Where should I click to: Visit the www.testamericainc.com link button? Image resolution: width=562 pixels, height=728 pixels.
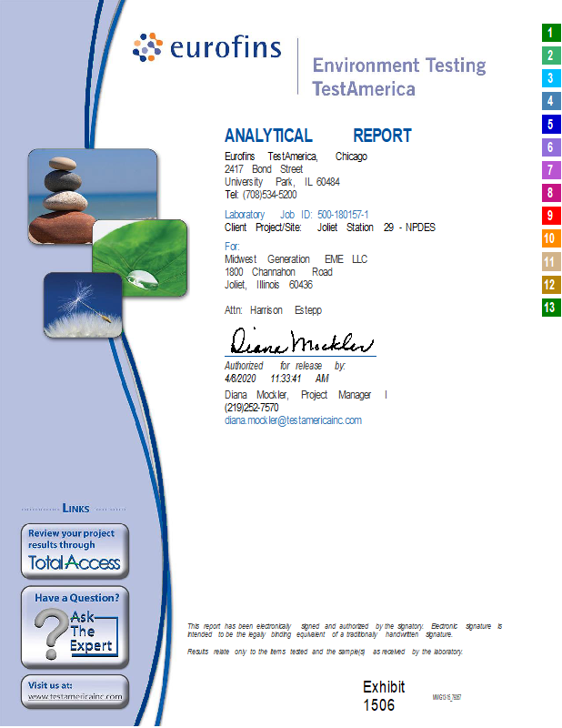(75, 692)
